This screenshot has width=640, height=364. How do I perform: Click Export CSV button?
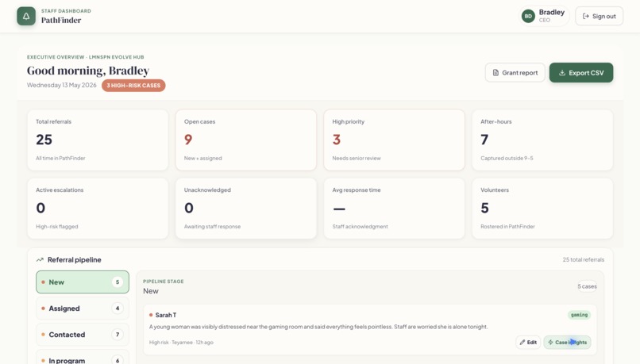[581, 72]
